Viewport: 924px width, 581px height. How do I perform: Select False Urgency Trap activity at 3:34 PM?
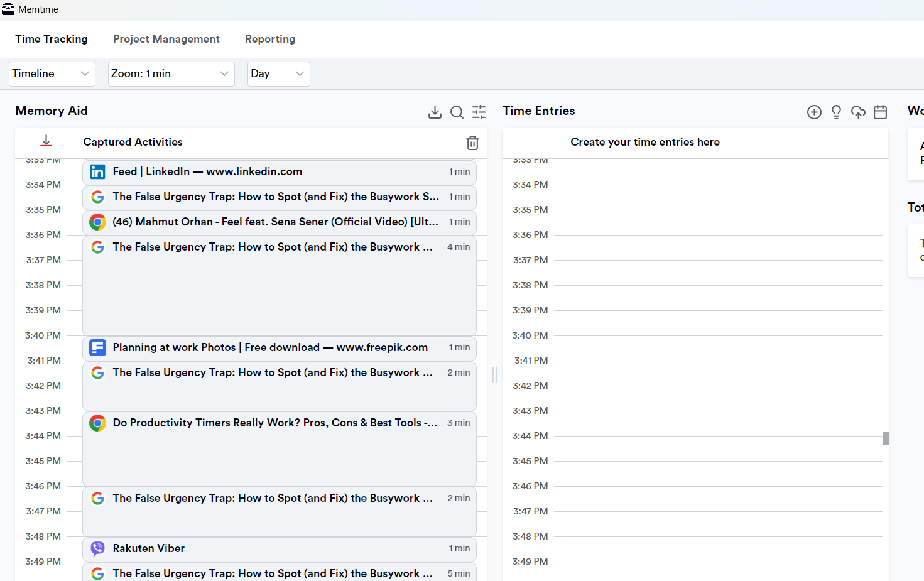[280, 197]
